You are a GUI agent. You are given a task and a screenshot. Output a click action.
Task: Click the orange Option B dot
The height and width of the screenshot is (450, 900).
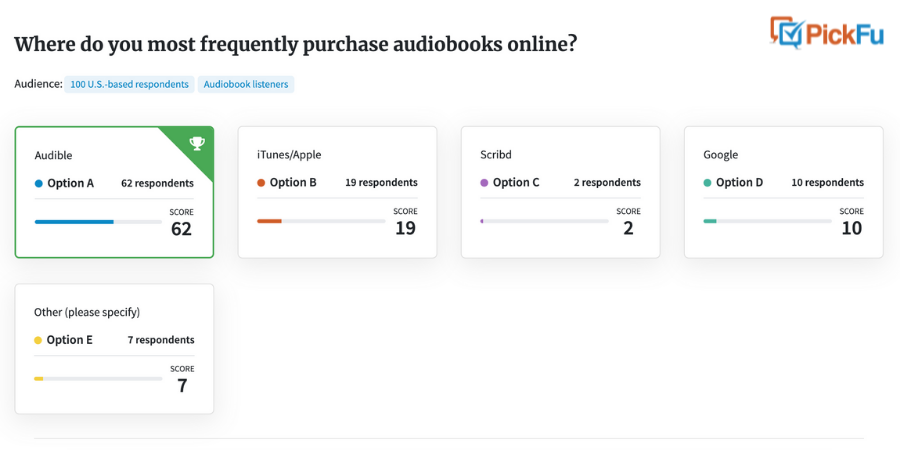(261, 183)
